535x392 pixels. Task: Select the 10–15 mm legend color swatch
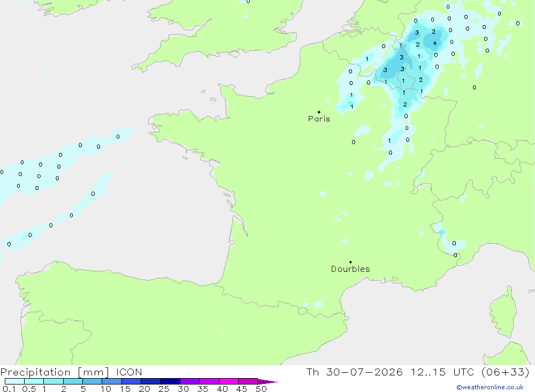(112, 381)
